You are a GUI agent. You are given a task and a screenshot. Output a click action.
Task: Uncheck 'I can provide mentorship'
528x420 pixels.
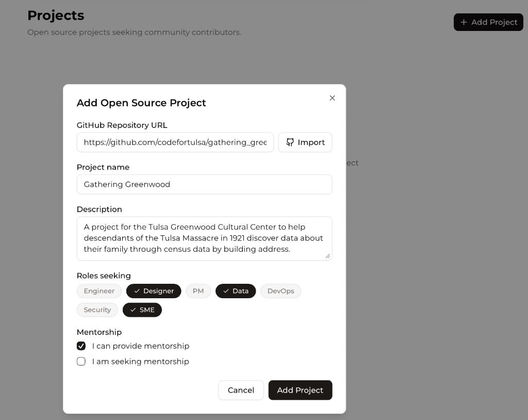[81, 346]
